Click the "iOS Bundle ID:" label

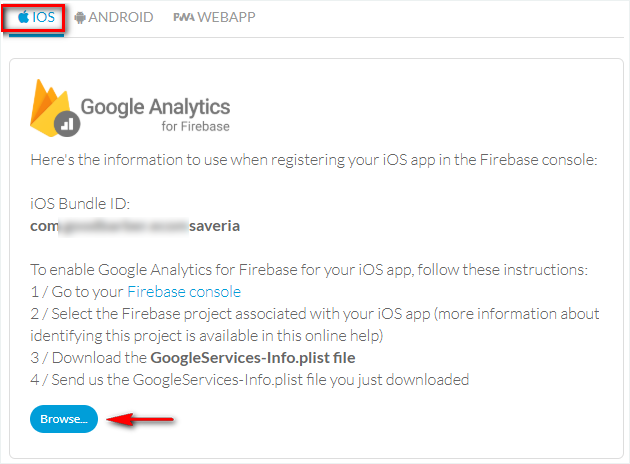(81, 204)
